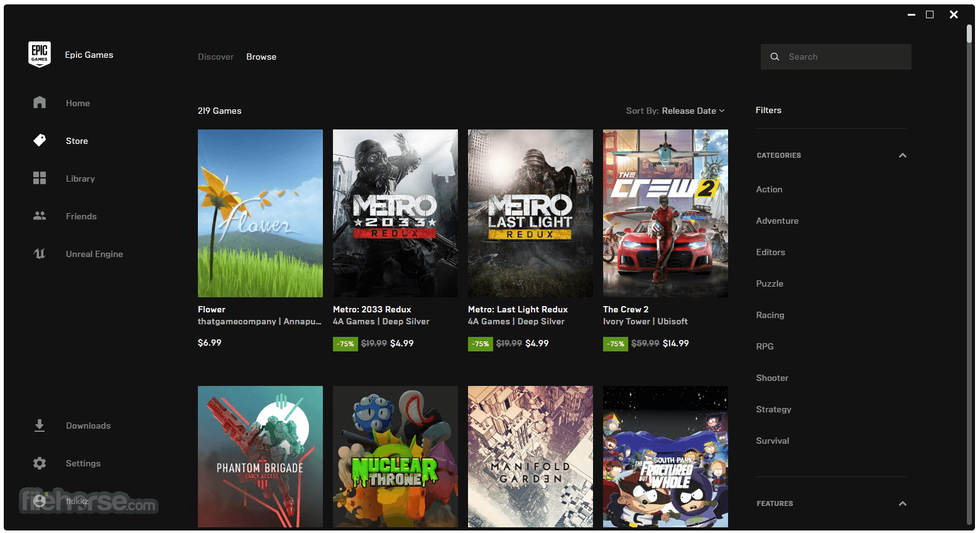Viewport: 980px width, 533px height.
Task: Click The Crew 2 -75% discount badge
Action: coord(616,344)
